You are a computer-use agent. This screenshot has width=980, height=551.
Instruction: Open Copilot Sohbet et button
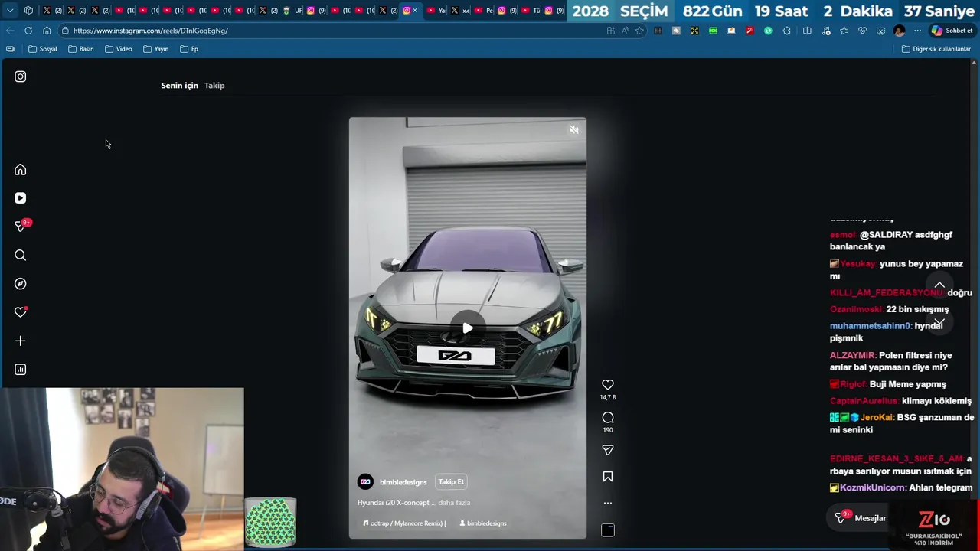952,31
